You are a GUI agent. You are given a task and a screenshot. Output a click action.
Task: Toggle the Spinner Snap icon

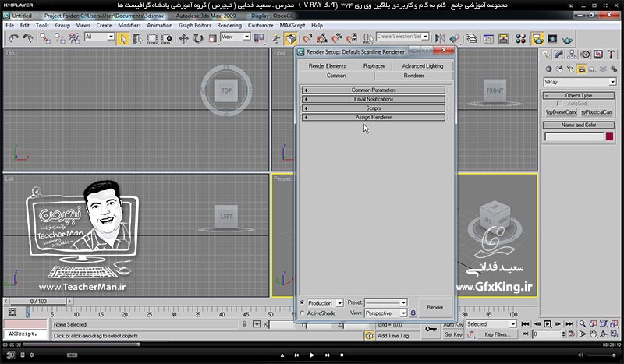tap(352, 38)
